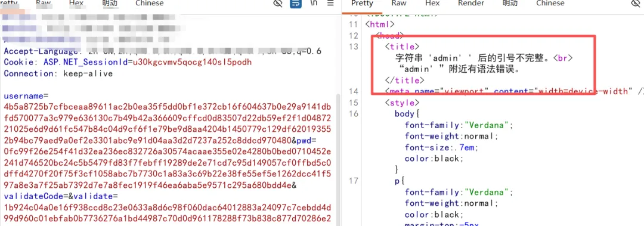Click the Accept-Language header name
The height and width of the screenshot is (226, 644).
pos(41,51)
